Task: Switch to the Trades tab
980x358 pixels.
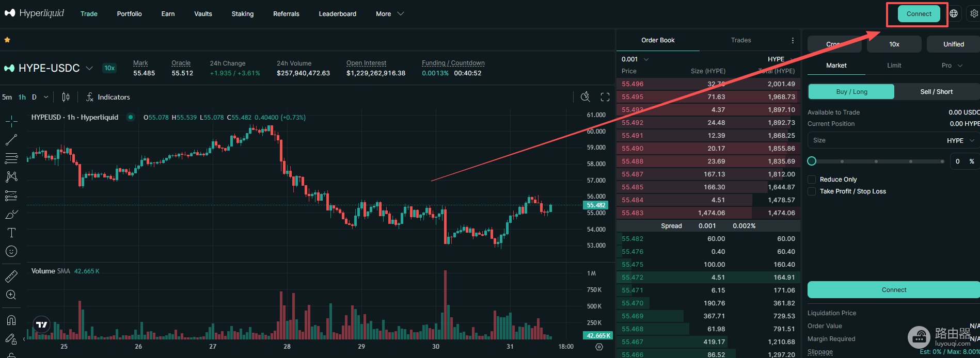Action: click(x=741, y=40)
